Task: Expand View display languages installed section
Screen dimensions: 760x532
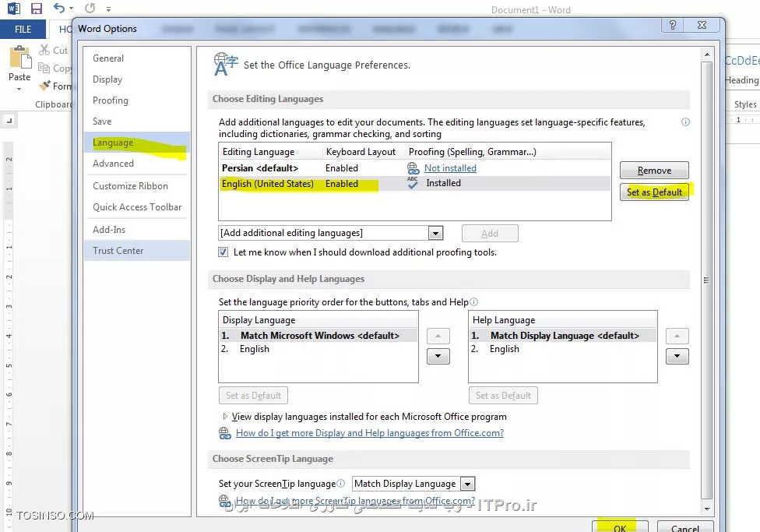Action: click(x=225, y=417)
